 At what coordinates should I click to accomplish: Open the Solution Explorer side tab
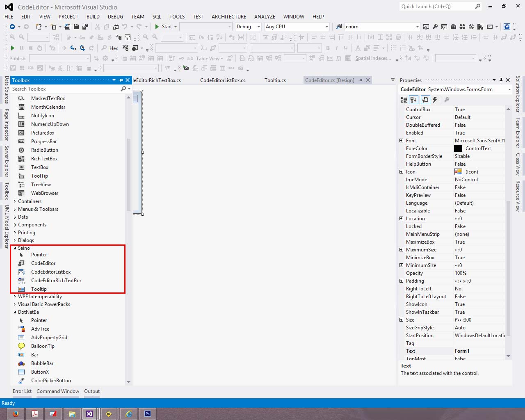click(518, 94)
